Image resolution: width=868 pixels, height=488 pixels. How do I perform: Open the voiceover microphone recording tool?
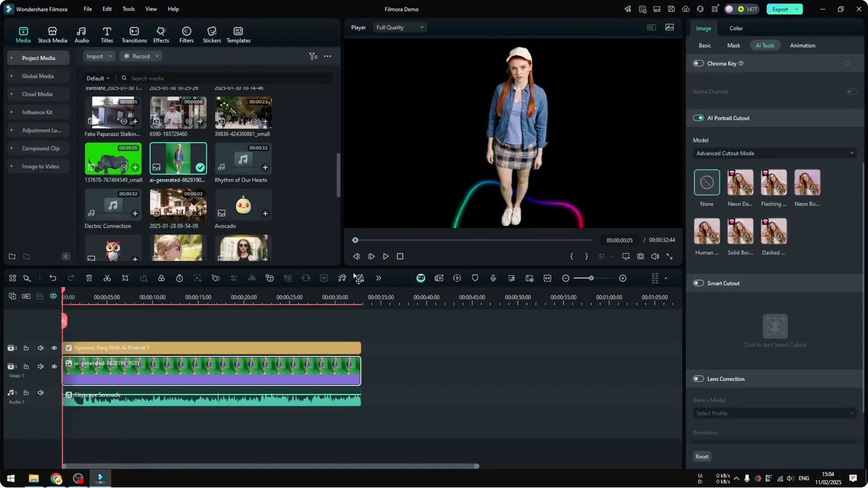pyautogui.click(x=493, y=278)
